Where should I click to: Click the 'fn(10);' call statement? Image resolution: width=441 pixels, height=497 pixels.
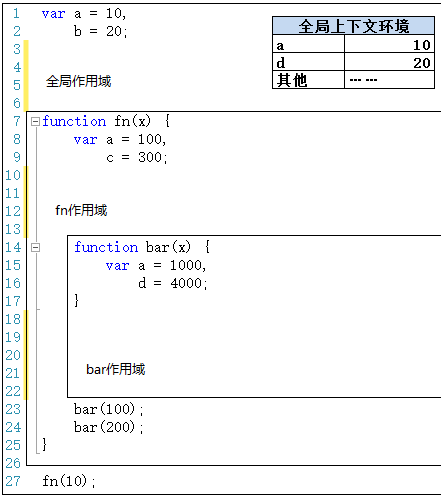[69, 481]
